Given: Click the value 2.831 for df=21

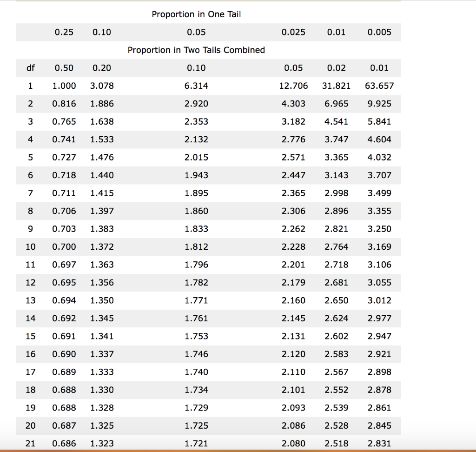Looking at the screenshot, I should coord(379,444).
